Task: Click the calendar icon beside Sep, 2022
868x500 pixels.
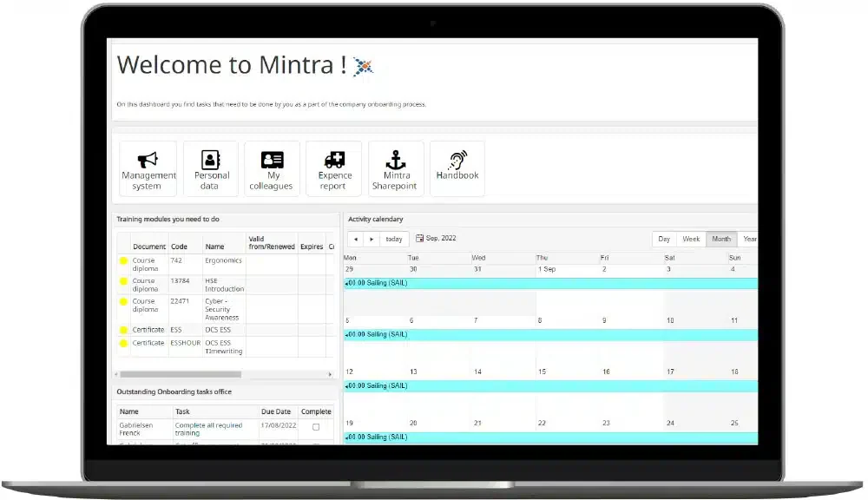Action: [419, 238]
